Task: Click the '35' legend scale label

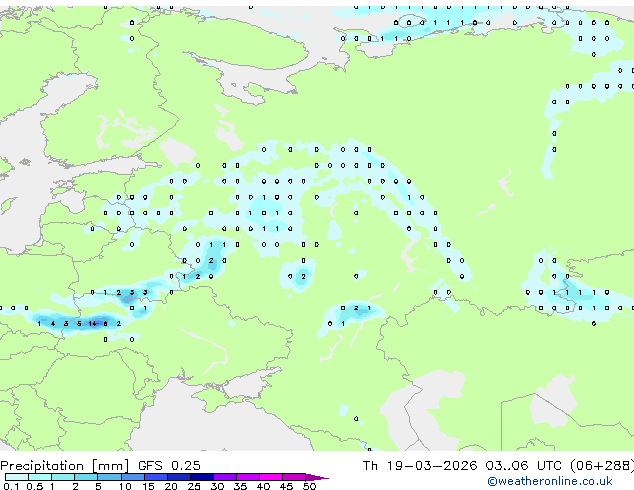Action: tap(240, 486)
